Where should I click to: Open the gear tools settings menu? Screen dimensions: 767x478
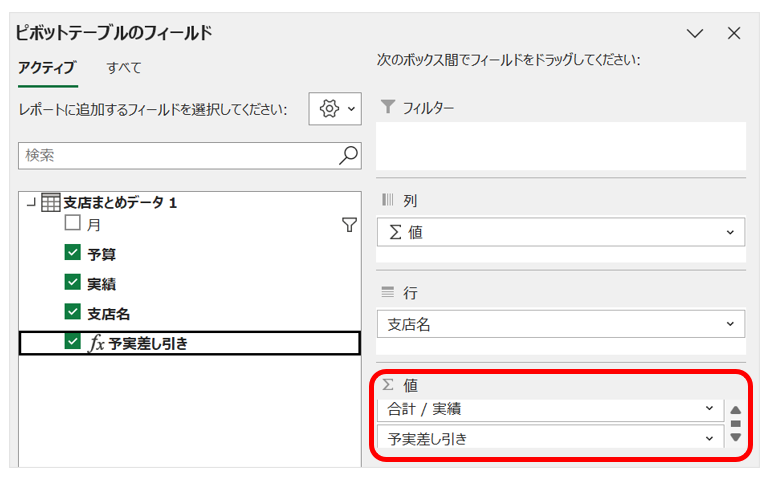(334, 109)
